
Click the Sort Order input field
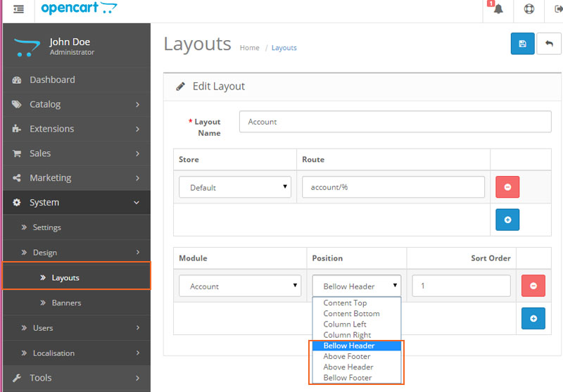461,286
